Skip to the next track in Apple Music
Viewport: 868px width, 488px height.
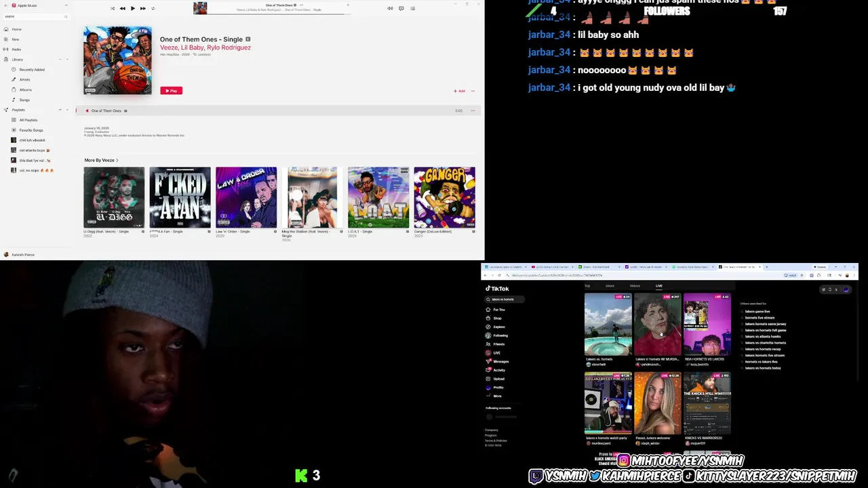[142, 8]
